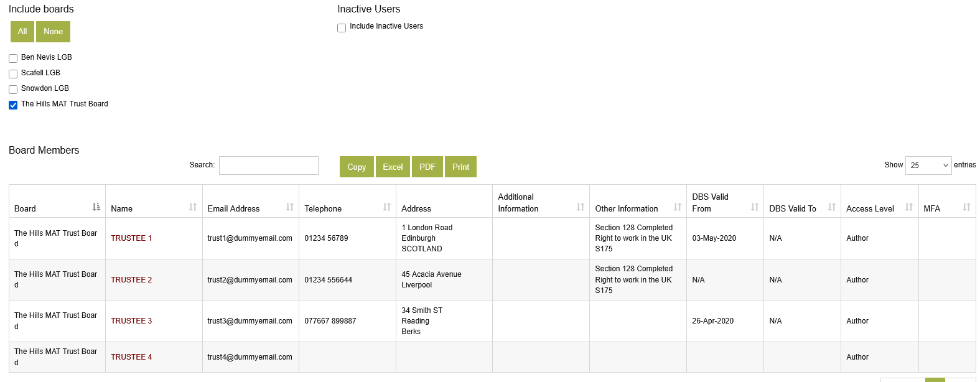Click the TRUSTEE 3 link
980x382 pixels.
click(131, 321)
